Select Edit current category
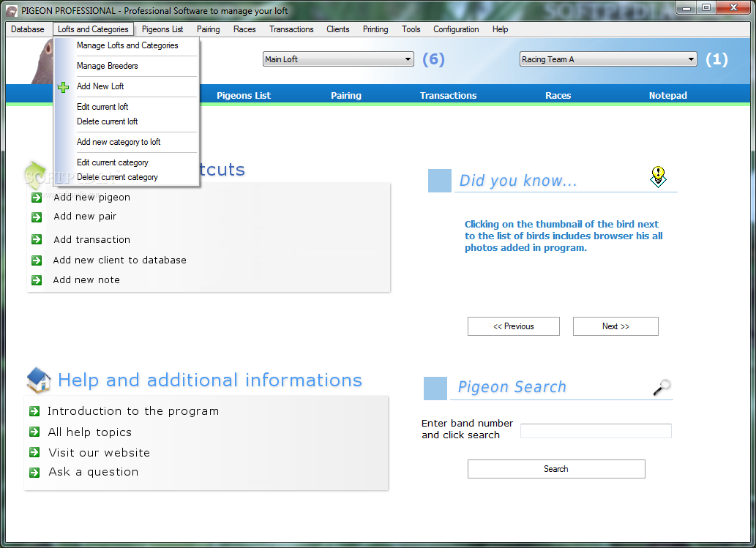The width and height of the screenshot is (756, 548). [x=127, y=162]
